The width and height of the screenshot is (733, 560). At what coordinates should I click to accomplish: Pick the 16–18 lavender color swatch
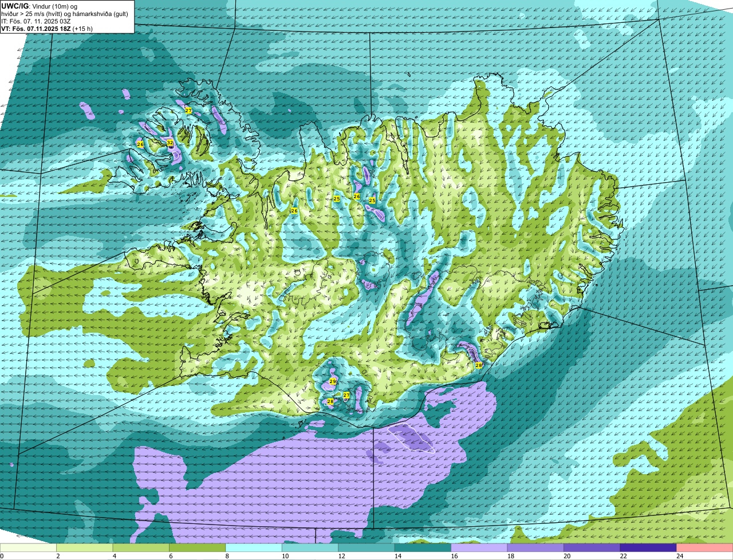479,548
